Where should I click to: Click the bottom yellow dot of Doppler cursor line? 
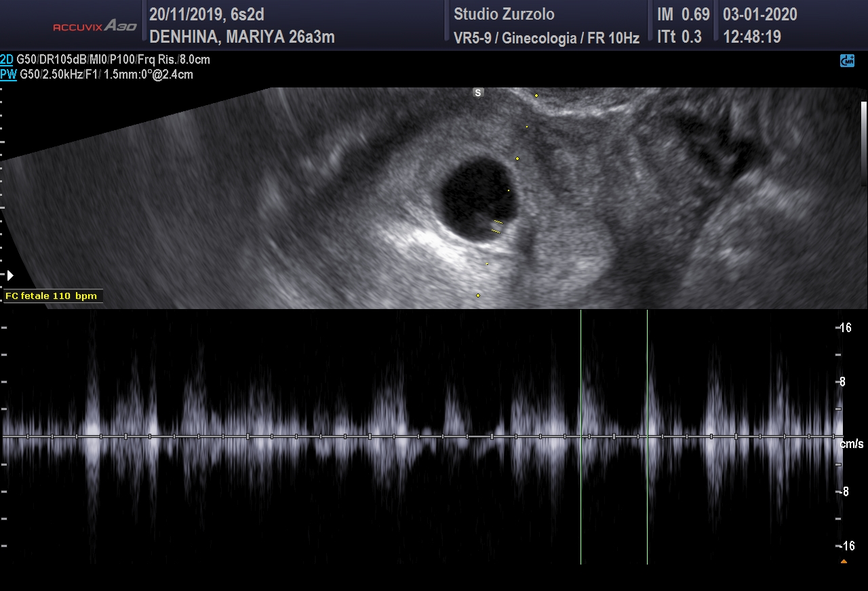[x=478, y=295]
